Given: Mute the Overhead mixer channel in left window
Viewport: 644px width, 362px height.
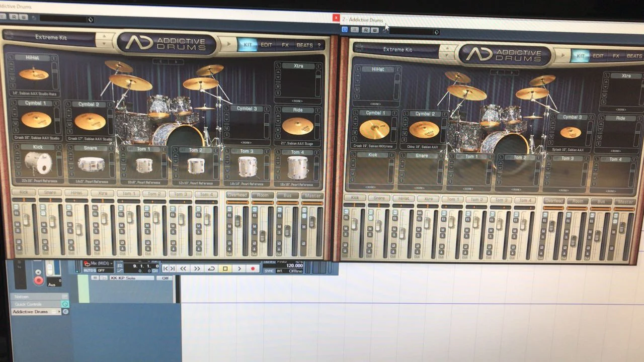Looking at the screenshot, I should [x=229, y=225].
